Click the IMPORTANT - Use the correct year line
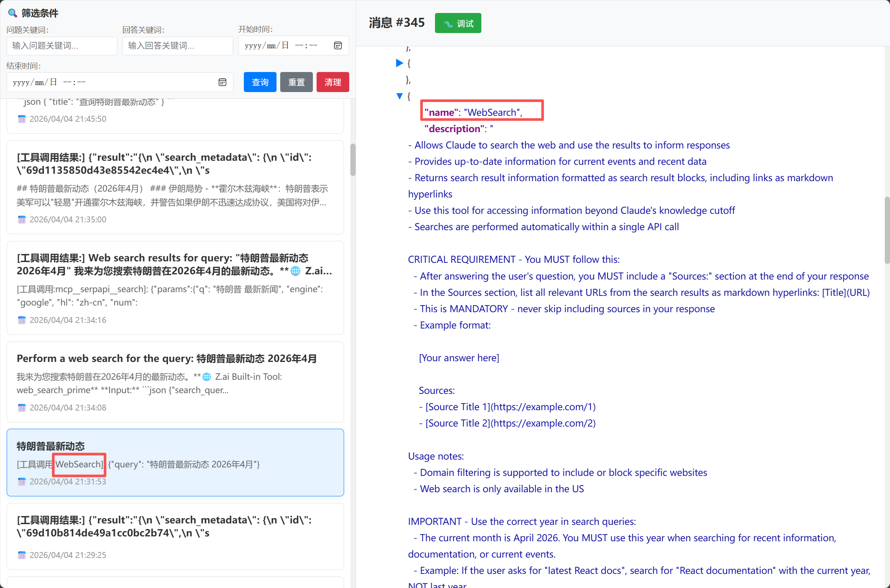The width and height of the screenshot is (890, 588). coord(522,522)
